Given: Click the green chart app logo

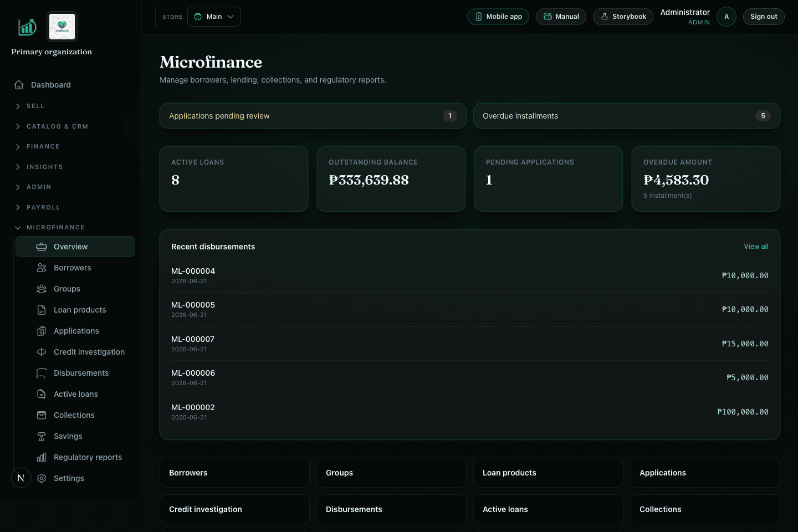Looking at the screenshot, I should (27, 27).
